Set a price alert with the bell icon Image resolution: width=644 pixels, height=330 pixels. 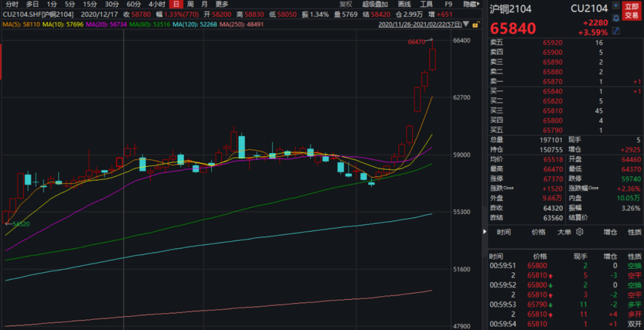(x=615, y=18)
